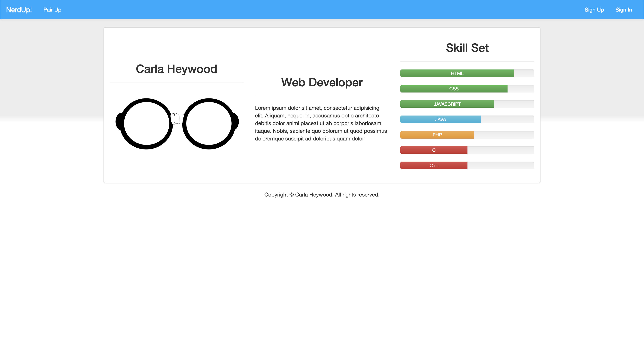Open the Pair Up page
The height and width of the screenshot is (360, 644).
[x=52, y=10]
